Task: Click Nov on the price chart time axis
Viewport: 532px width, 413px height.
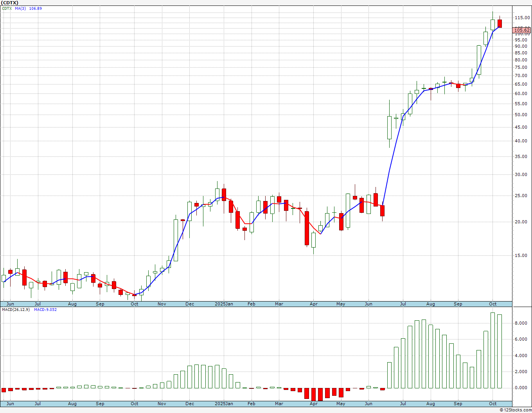Action: tap(162, 304)
